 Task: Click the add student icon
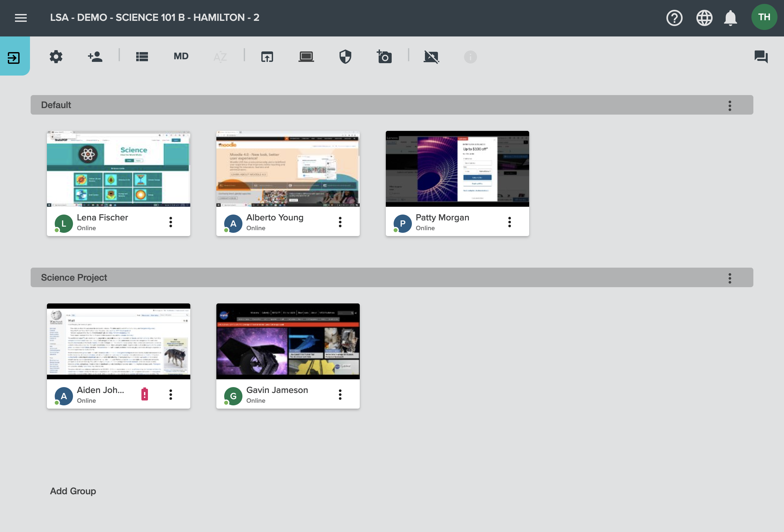pyautogui.click(x=95, y=57)
